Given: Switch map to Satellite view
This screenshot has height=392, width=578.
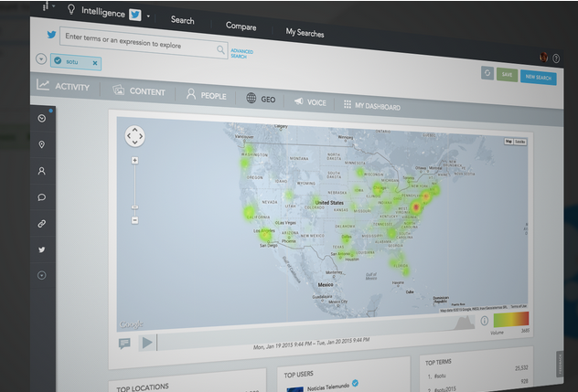Looking at the screenshot, I should click(520, 142).
